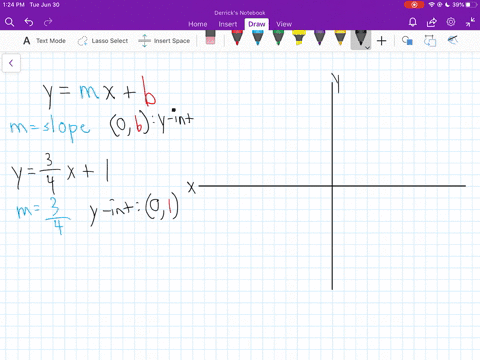Select the Draw tab
This screenshot has width=480, height=360.
tap(257, 24)
